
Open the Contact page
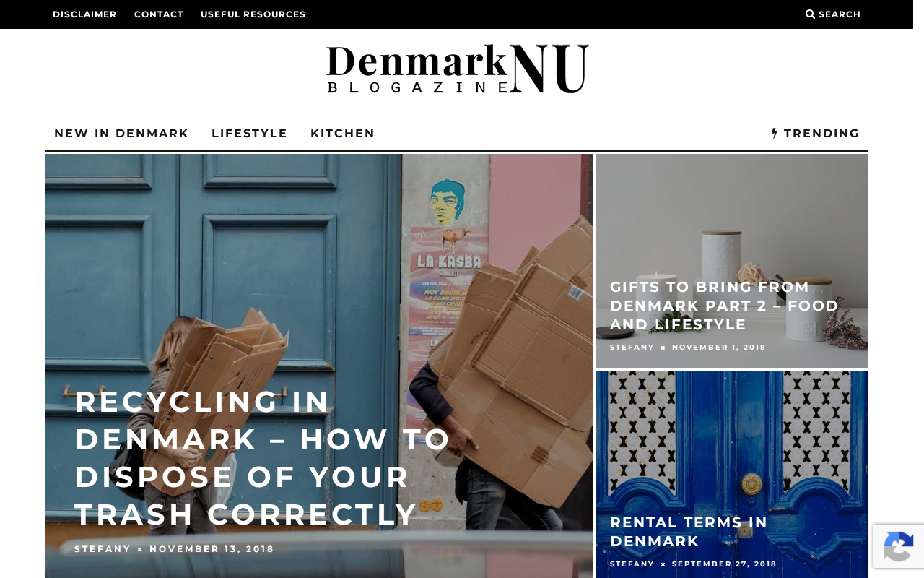[159, 14]
